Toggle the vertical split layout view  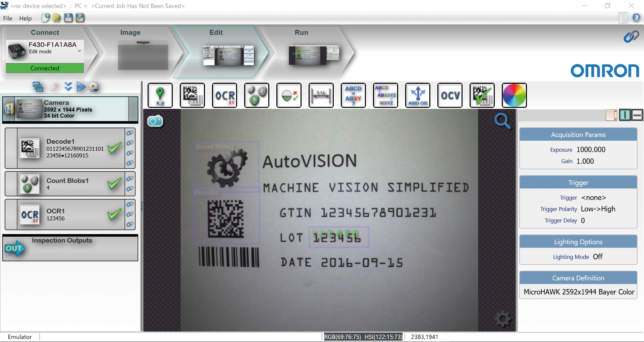pyautogui.click(x=625, y=115)
